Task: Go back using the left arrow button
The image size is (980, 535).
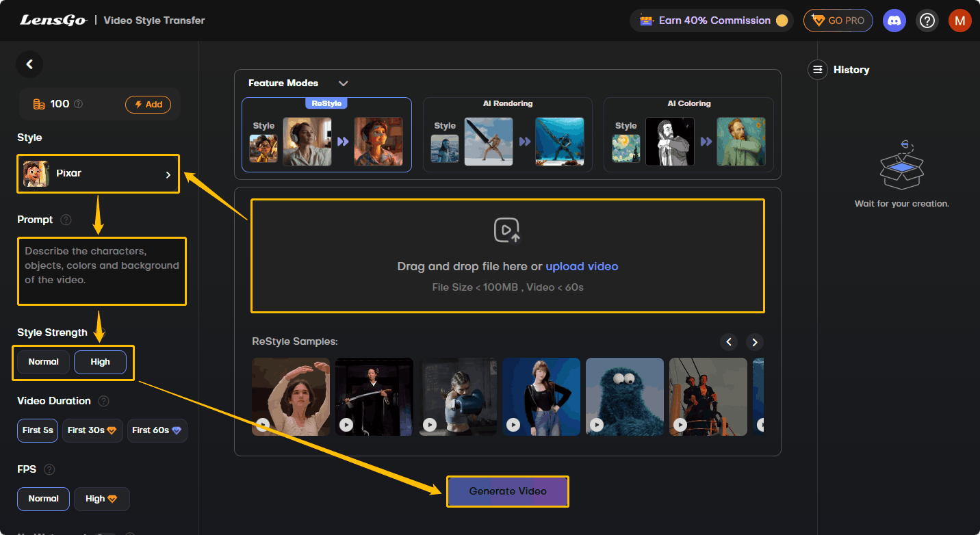Action: click(x=29, y=64)
